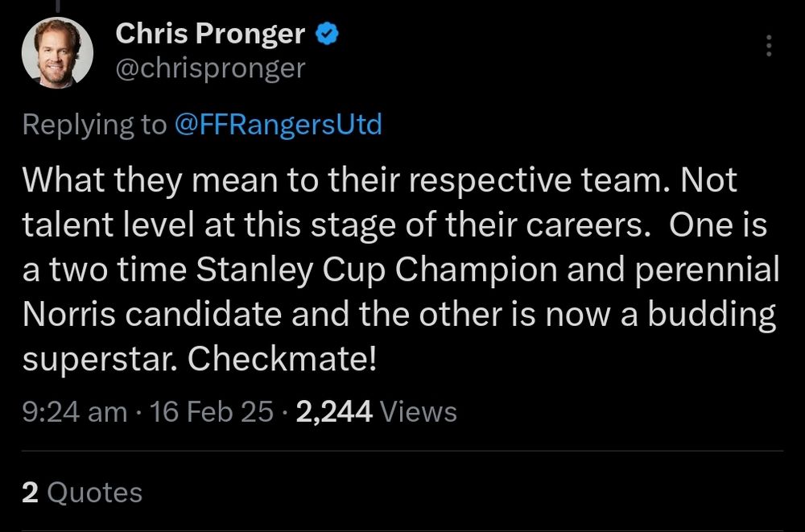Select the Chris Pronger display name
Screen dimensions: 805x532
(211, 34)
